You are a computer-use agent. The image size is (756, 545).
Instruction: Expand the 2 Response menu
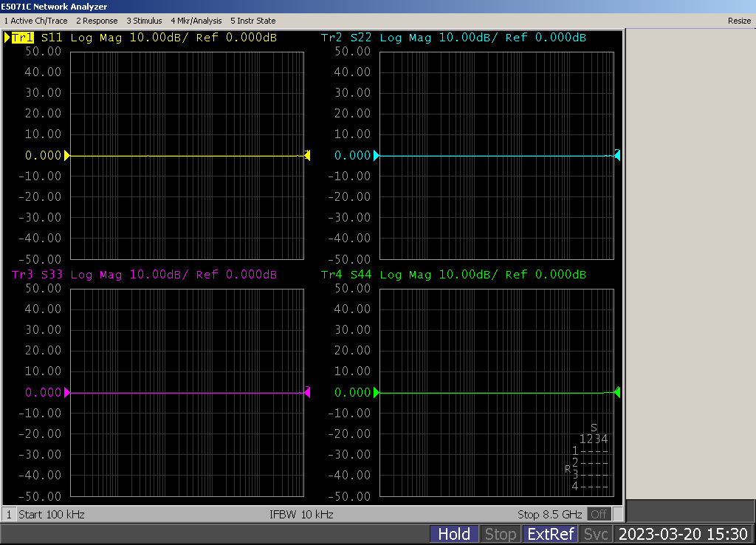97,21
